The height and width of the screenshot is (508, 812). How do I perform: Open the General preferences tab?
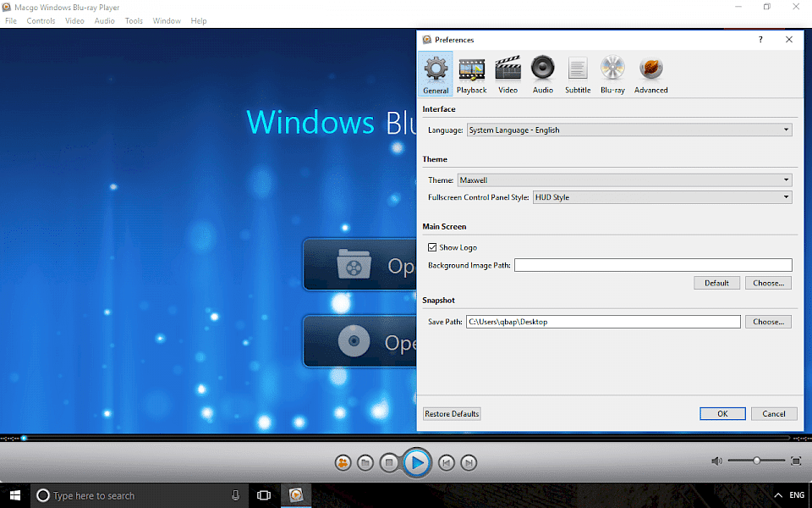pyautogui.click(x=436, y=75)
